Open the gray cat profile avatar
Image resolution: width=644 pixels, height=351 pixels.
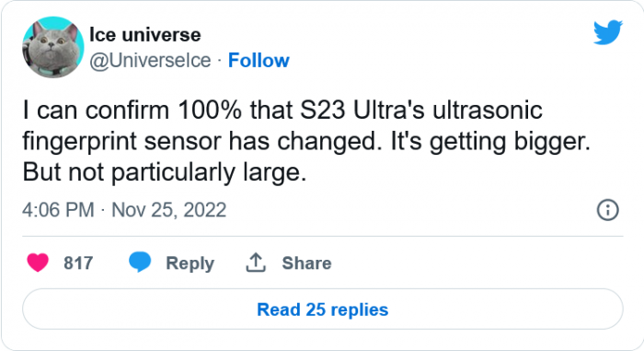[x=53, y=47]
